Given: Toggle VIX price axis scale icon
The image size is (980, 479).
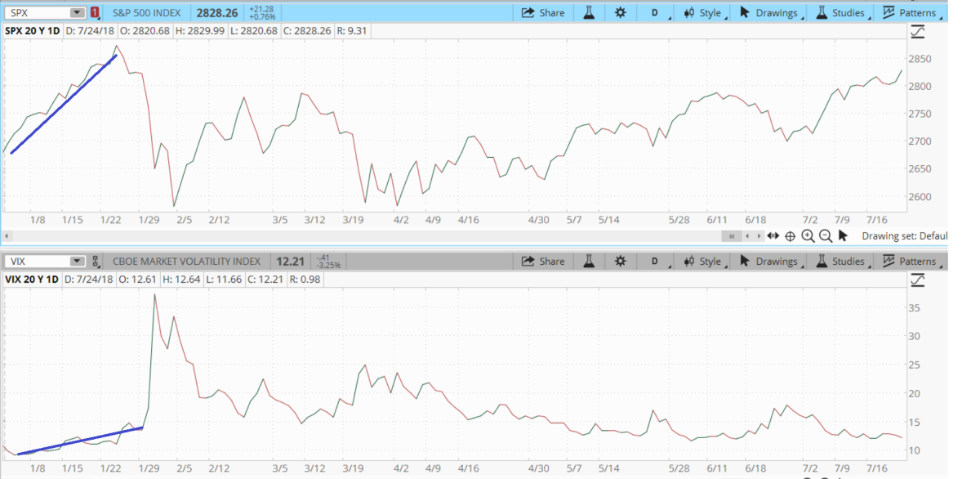Looking at the screenshot, I should click(918, 280).
